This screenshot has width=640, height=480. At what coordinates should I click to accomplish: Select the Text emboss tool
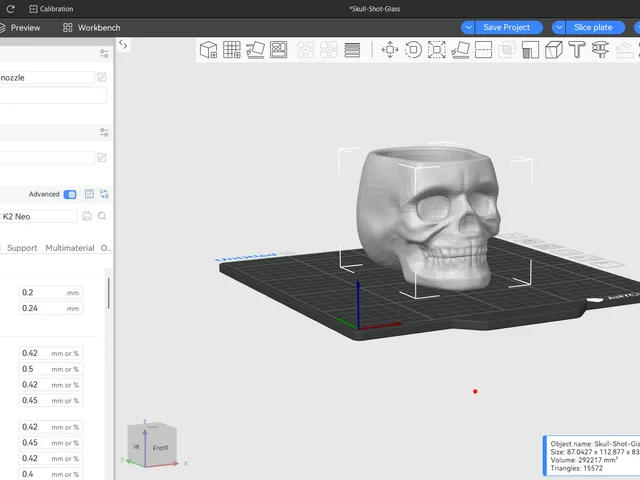click(x=577, y=50)
